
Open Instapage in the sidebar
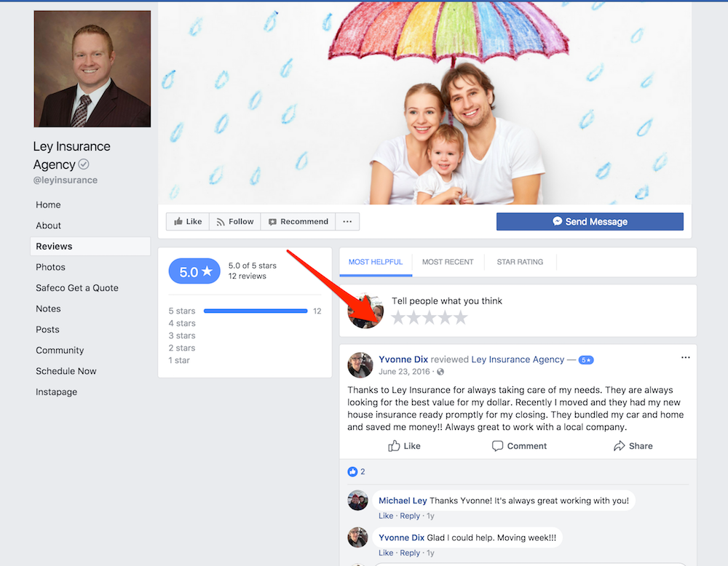pos(57,392)
